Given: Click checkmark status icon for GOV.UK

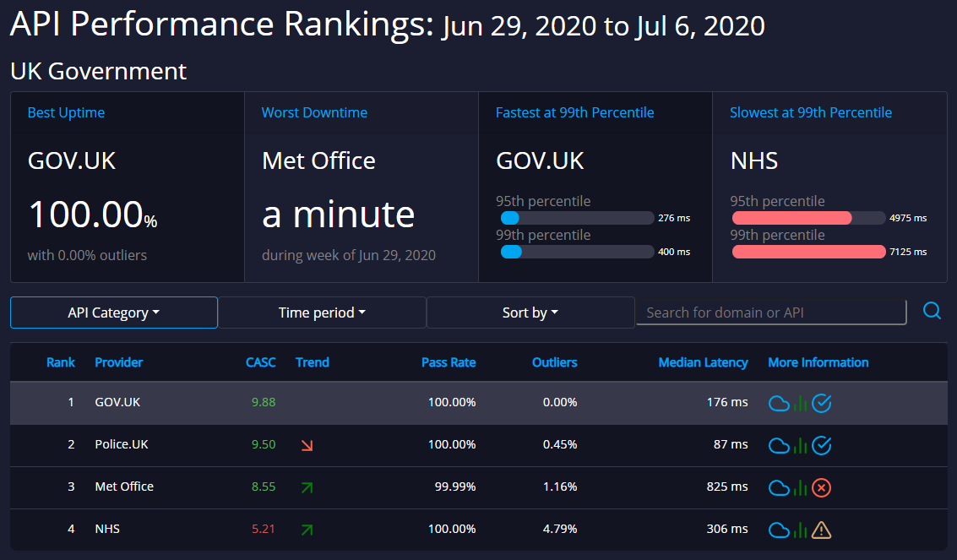Looking at the screenshot, I should [x=822, y=403].
